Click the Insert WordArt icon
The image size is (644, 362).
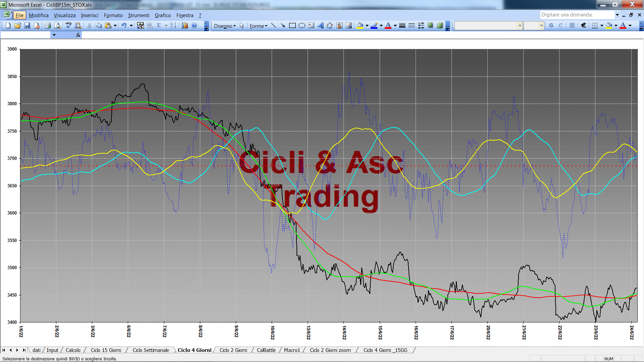[x=321, y=26]
